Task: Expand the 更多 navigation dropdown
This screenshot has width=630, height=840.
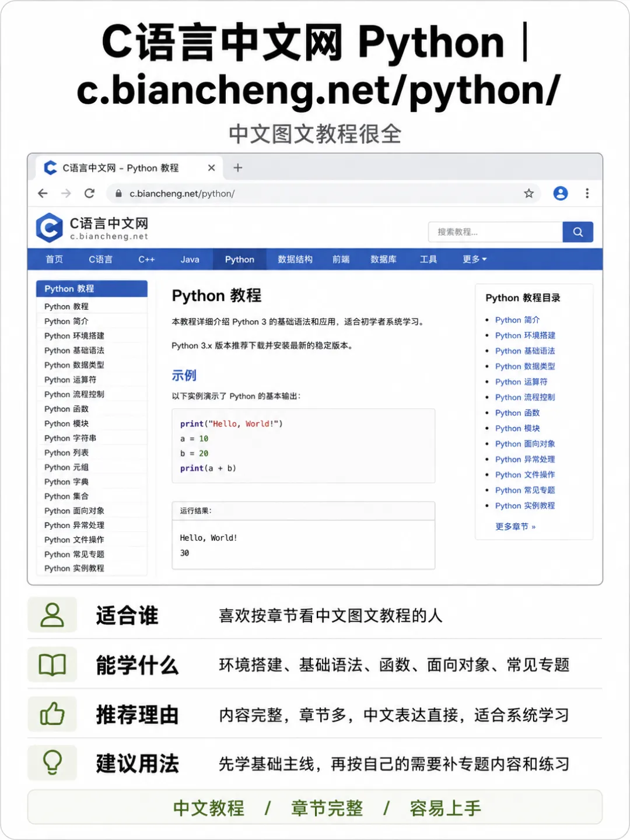Action: (x=474, y=259)
